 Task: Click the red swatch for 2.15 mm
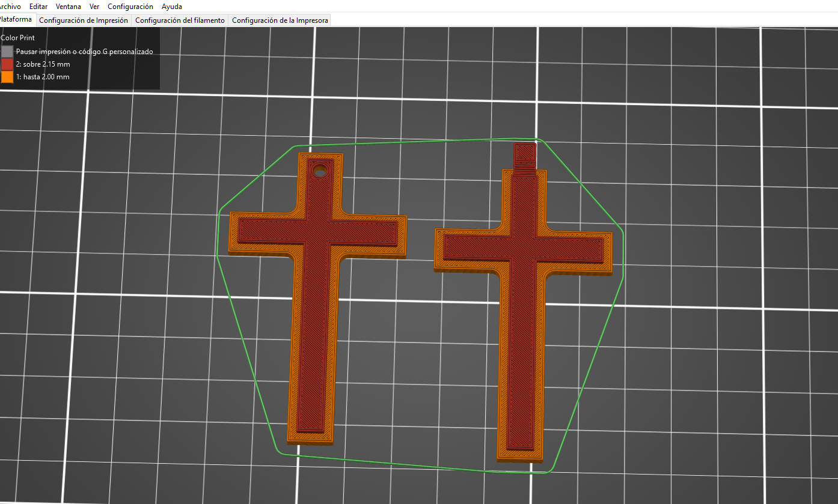[7, 64]
